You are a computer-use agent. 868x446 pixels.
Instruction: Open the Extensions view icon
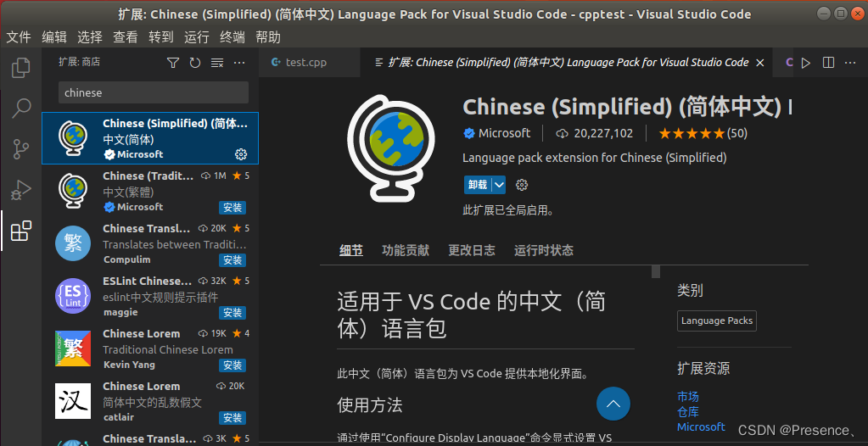(x=21, y=231)
